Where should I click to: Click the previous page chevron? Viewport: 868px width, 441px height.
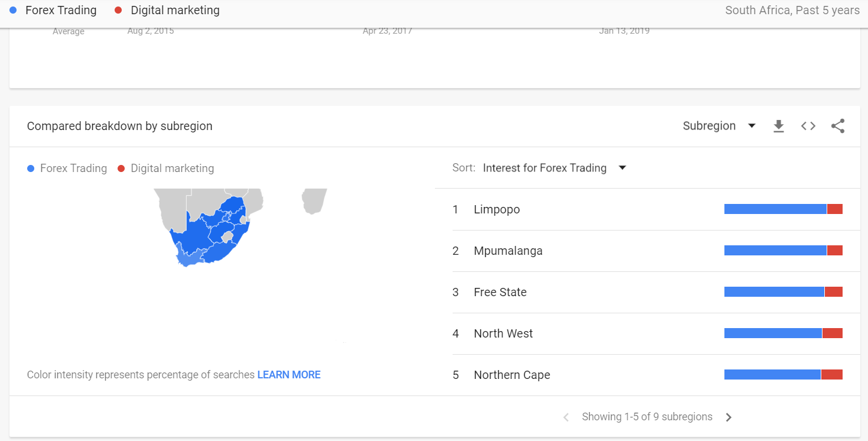566,417
